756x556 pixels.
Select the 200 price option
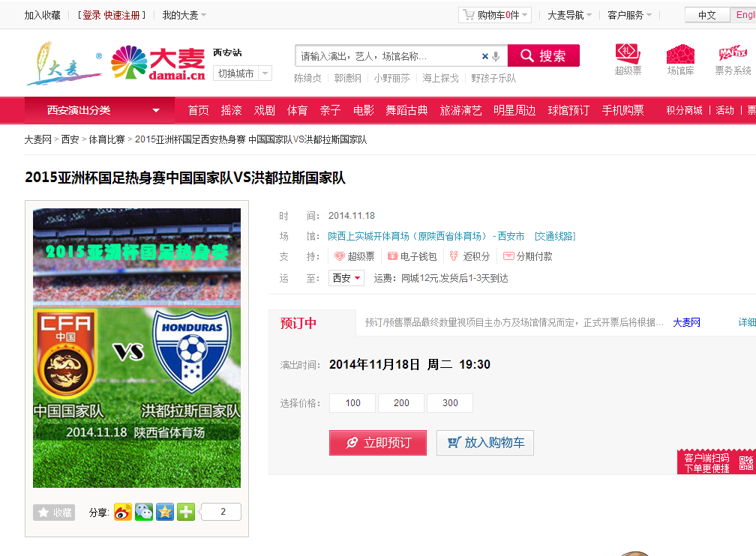coord(401,403)
